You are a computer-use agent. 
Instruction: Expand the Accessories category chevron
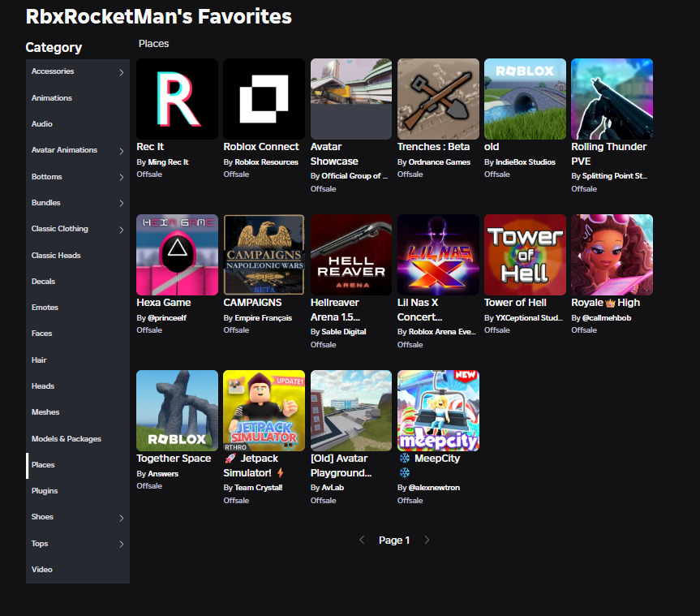[122, 72]
